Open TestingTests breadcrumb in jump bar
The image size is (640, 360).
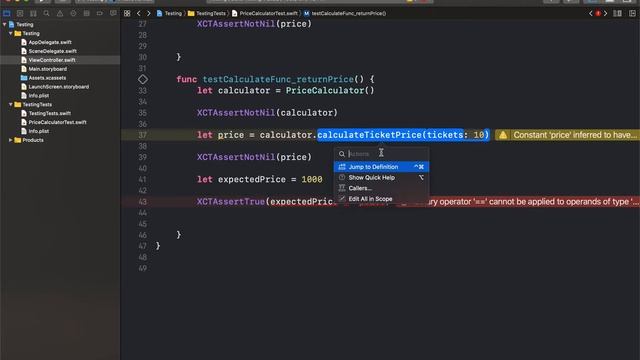tap(207, 13)
